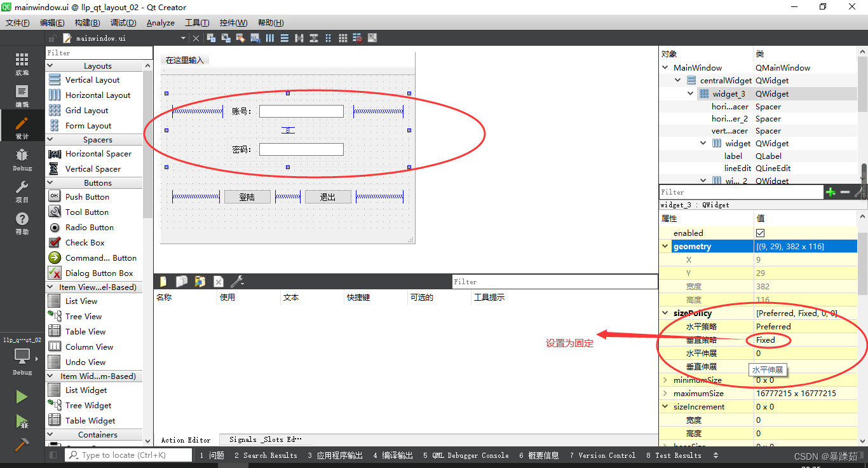Open the mainwindow.ui document dropdown
Screen dimensions: 868x468
point(184,38)
